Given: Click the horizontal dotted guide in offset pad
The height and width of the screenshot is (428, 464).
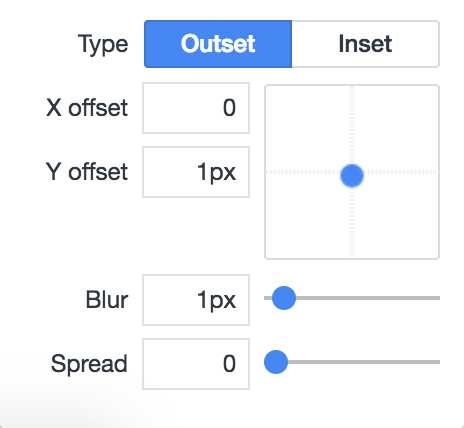Looking at the screenshot, I should (302, 172).
